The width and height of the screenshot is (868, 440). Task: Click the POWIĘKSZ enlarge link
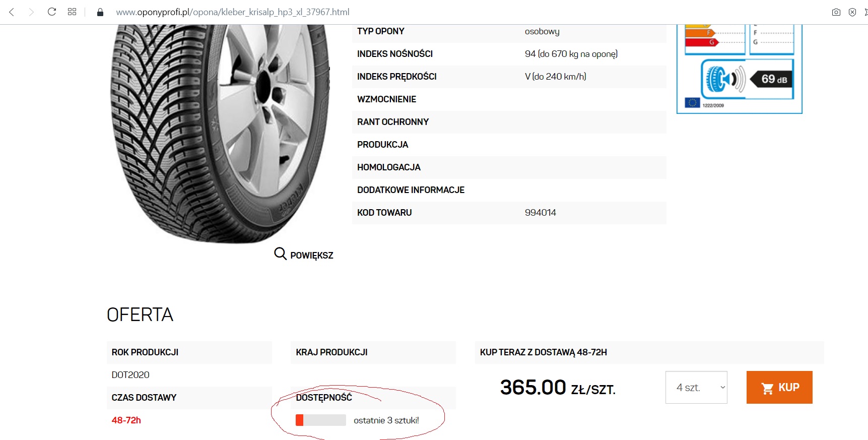coord(311,256)
